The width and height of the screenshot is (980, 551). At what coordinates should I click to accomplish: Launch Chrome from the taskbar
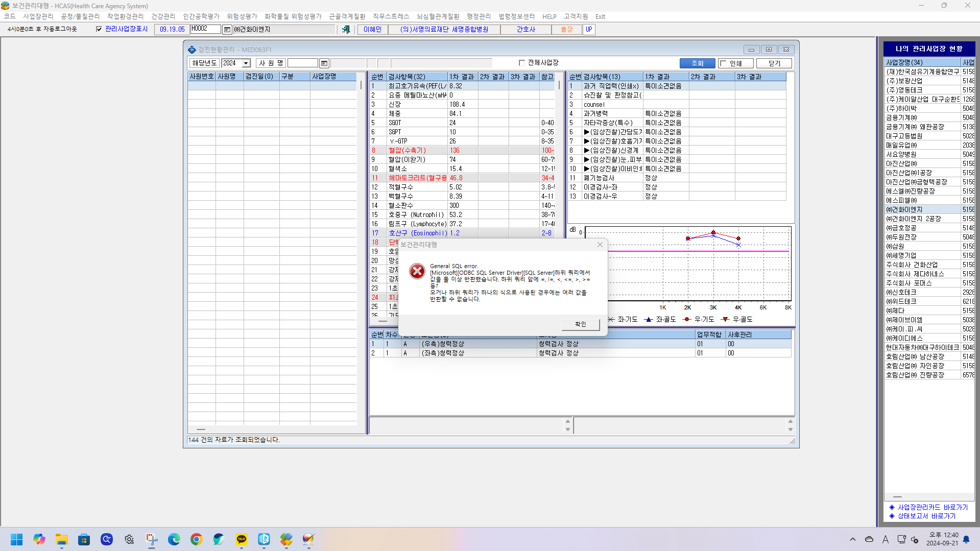197,539
